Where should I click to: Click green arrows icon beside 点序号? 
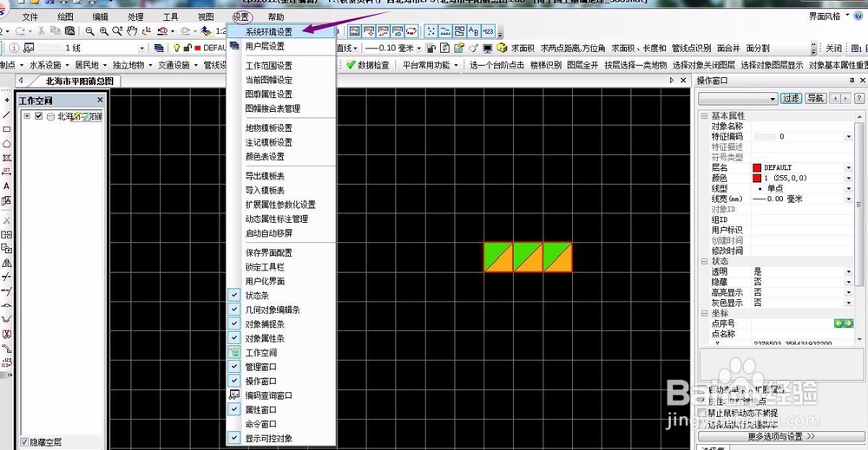[844, 323]
